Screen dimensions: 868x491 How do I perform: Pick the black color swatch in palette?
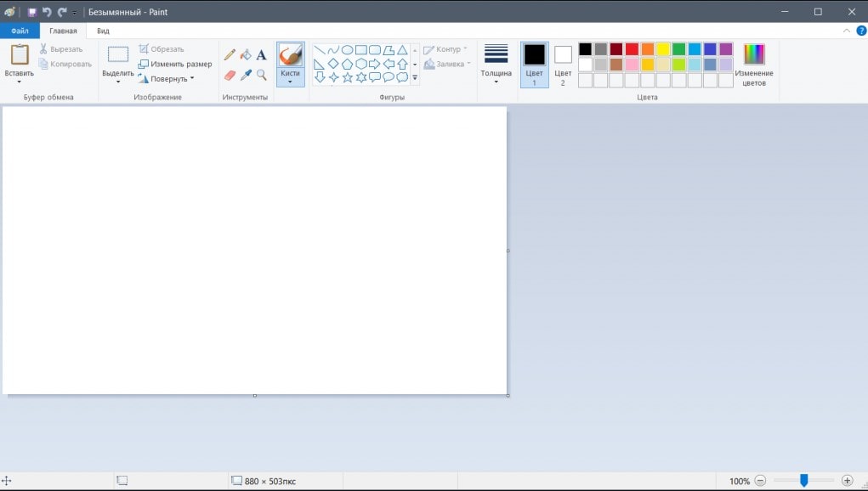point(585,49)
